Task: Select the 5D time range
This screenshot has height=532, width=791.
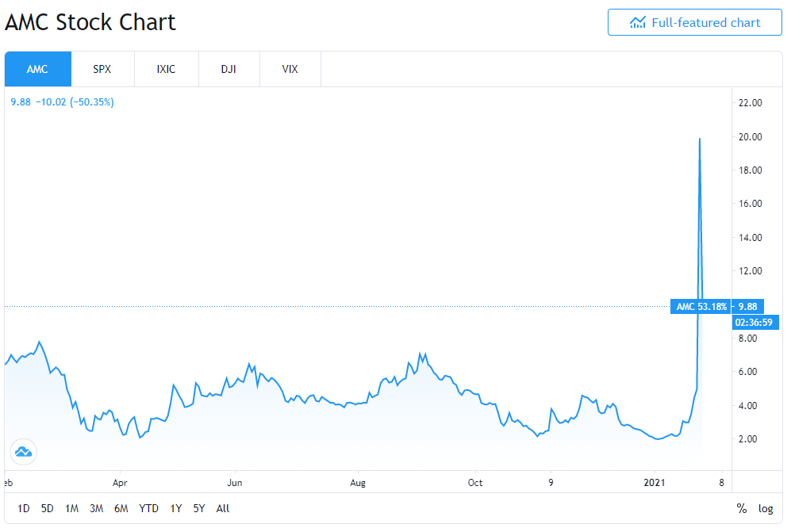Action: click(x=47, y=508)
